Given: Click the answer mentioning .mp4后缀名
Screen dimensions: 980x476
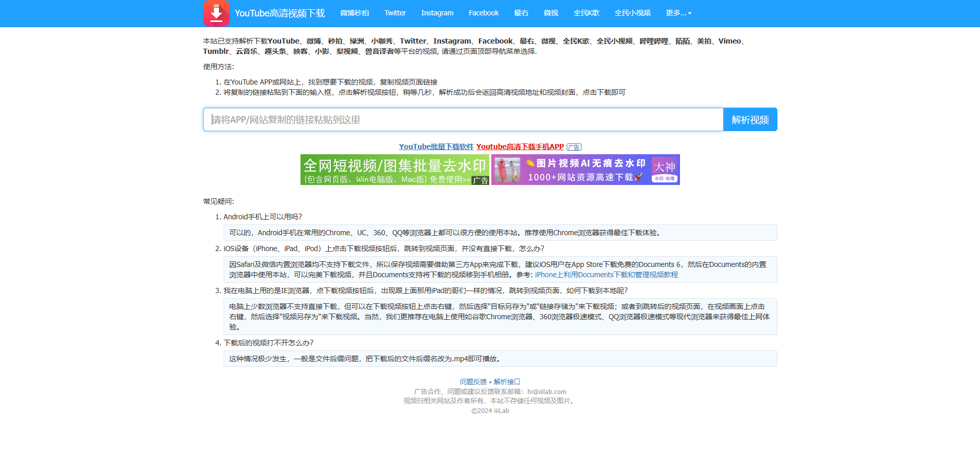Looking at the screenshot, I should [x=501, y=359].
